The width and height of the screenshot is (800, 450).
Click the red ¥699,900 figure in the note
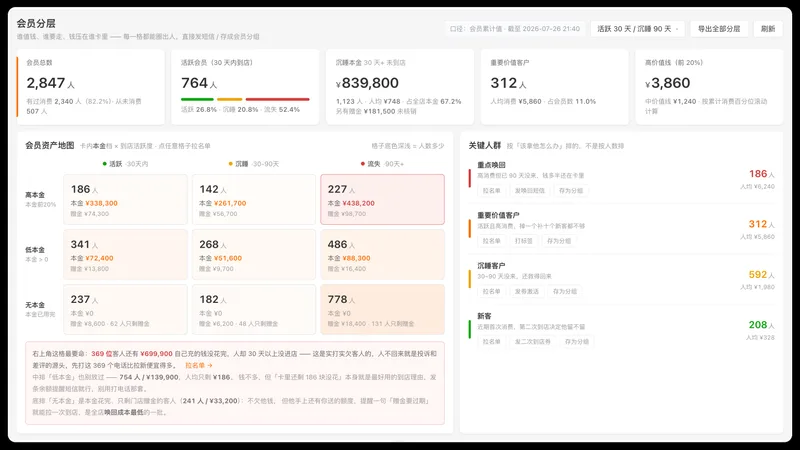(156, 354)
